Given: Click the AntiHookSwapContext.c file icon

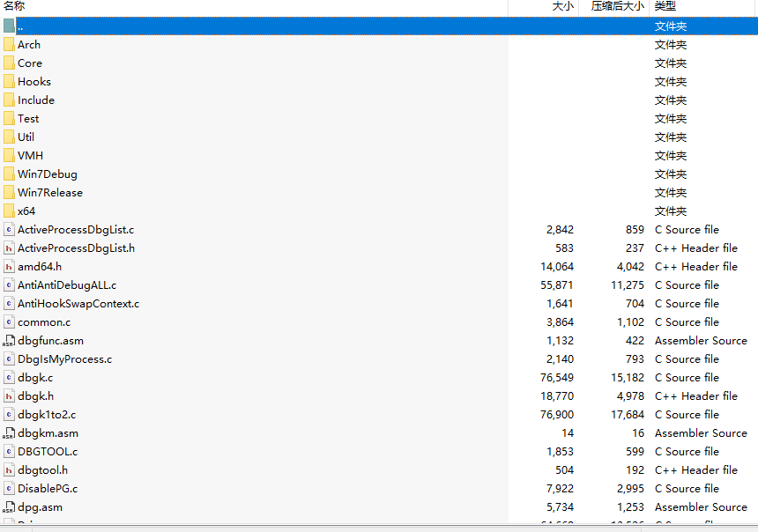Looking at the screenshot, I should coord(9,304).
